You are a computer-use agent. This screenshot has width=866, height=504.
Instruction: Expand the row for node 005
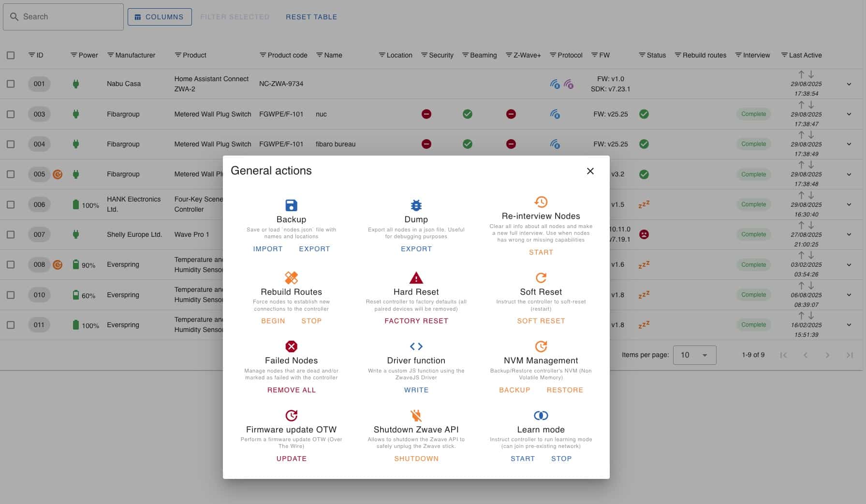pyautogui.click(x=849, y=174)
